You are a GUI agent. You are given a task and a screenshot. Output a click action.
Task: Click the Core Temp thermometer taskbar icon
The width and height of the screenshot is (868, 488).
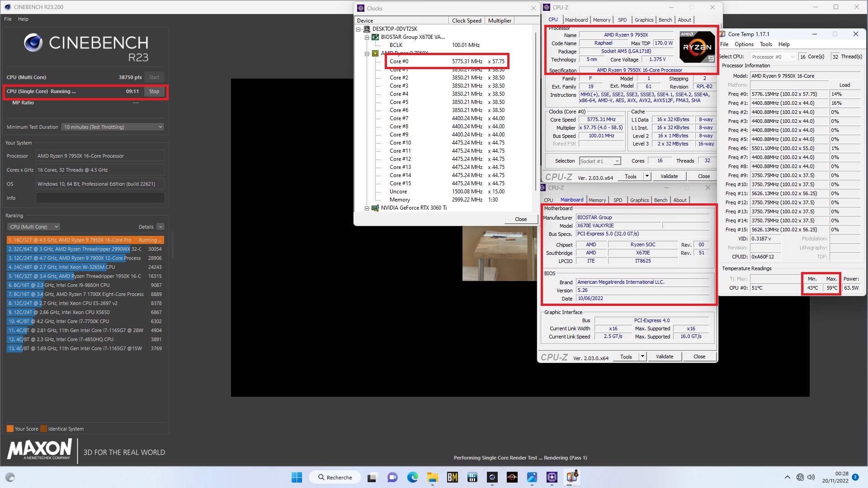point(572,477)
